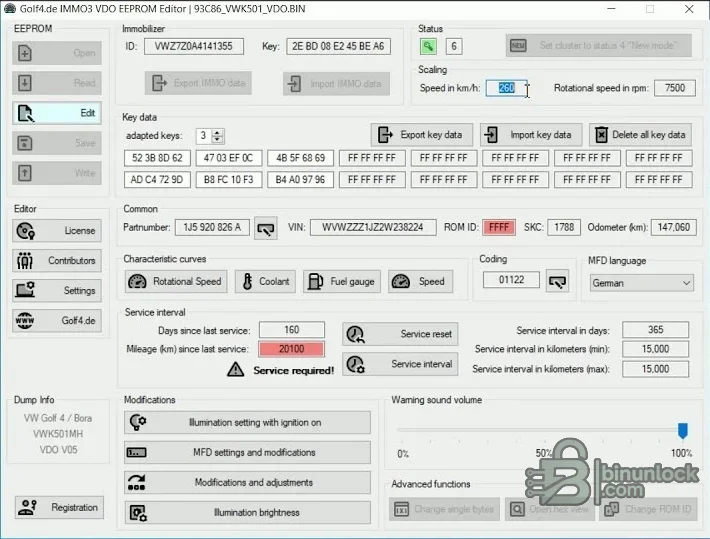710x539 pixels.
Task: Click the Service reset button
Action: point(400,334)
